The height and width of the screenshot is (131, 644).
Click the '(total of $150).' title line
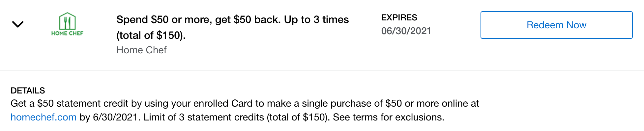(151, 35)
